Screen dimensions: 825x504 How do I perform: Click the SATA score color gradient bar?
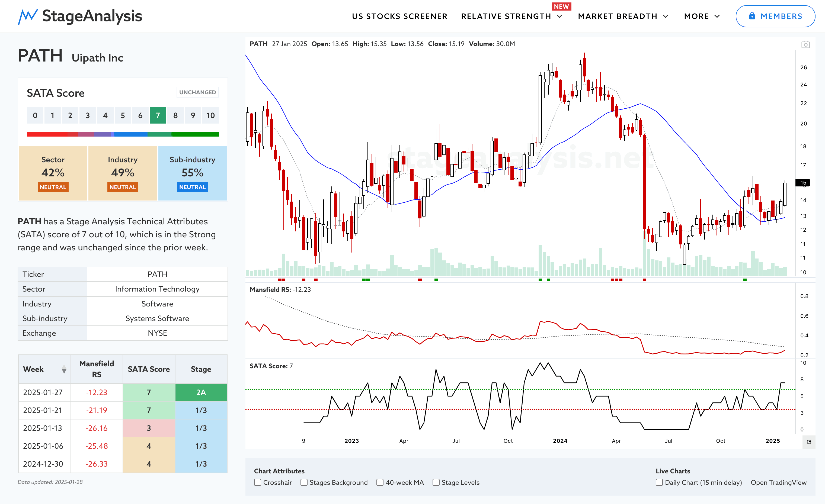click(123, 134)
